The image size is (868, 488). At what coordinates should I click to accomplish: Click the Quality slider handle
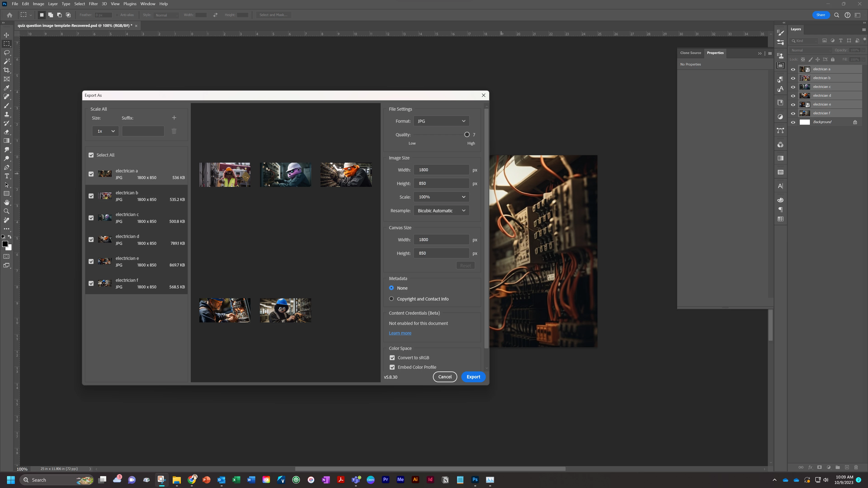click(x=467, y=134)
